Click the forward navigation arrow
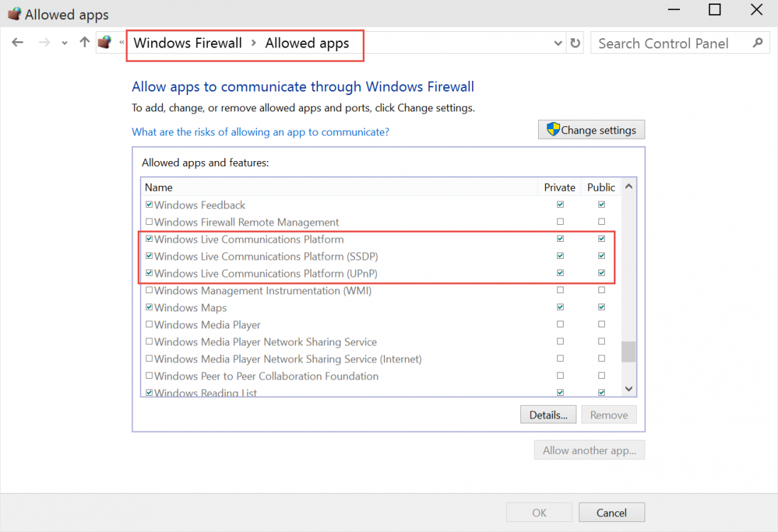This screenshot has height=532, width=778. (x=44, y=43)
